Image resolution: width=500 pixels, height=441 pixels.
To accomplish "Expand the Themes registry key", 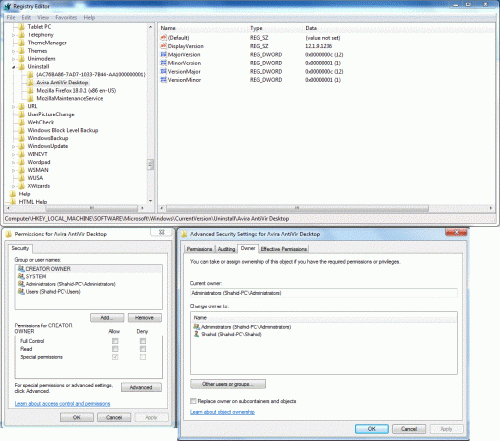I will (14, 51).
